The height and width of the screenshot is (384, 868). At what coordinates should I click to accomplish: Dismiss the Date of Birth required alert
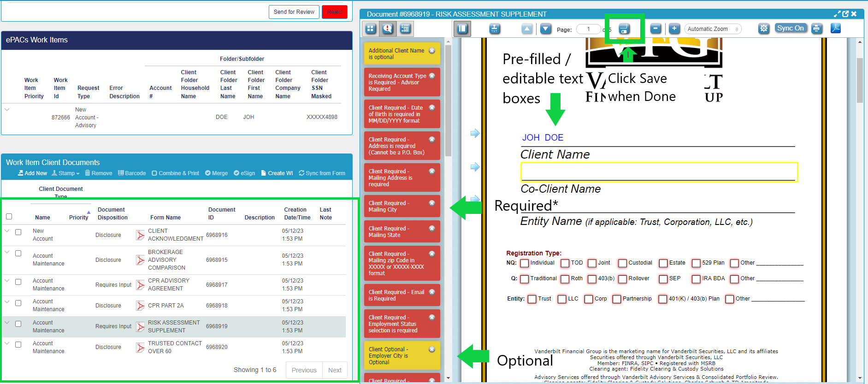click(x=432, y=108)
